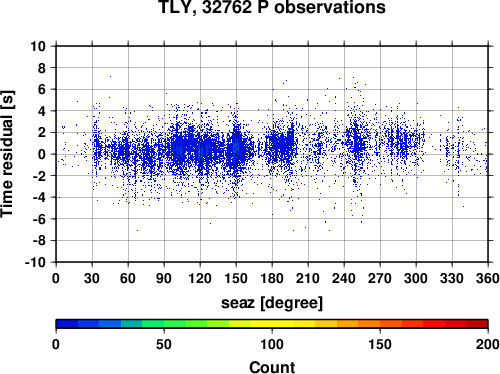Click the y-axis tick label -10
Image resolution: width=500 pixels, height=374 pixels.
click(35, 262)
